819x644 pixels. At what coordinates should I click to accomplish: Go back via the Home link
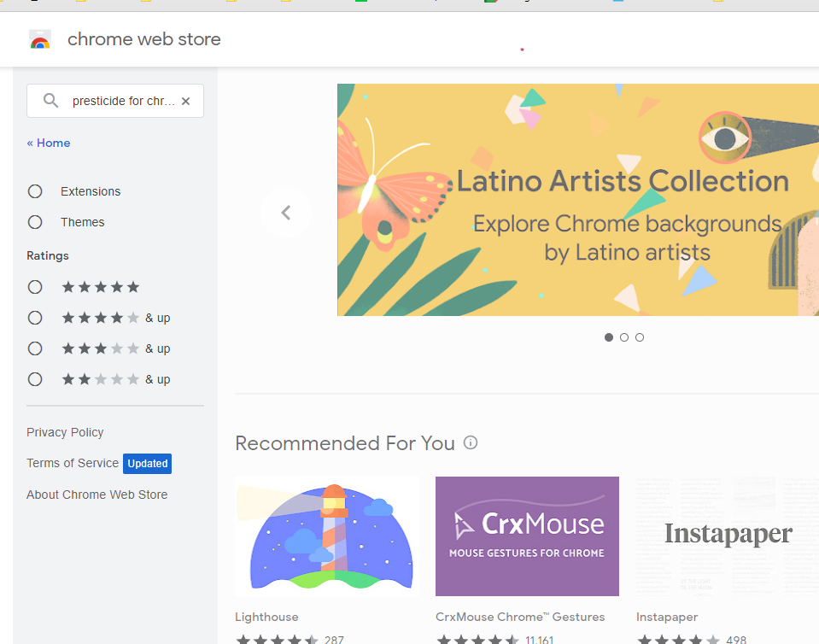pyautogui.click(x=49, y=143)
